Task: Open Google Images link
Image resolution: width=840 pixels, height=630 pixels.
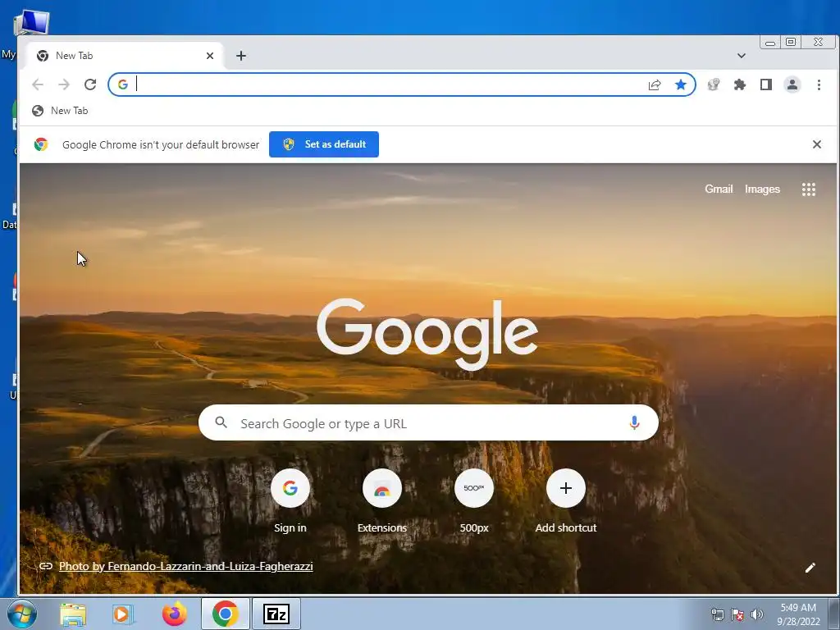Action: pos(762,189)
